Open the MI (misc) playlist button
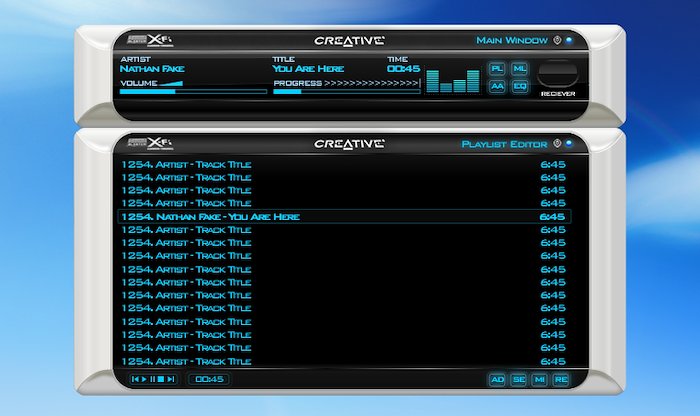This screenshot has height=416, width=700. pyautogui.click(x=539, y=380)
